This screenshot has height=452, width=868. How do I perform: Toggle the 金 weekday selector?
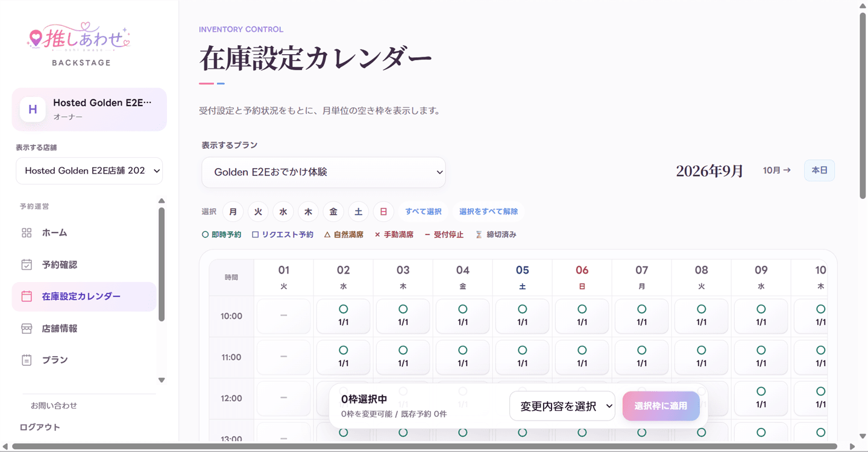click(x=333, y=212)
